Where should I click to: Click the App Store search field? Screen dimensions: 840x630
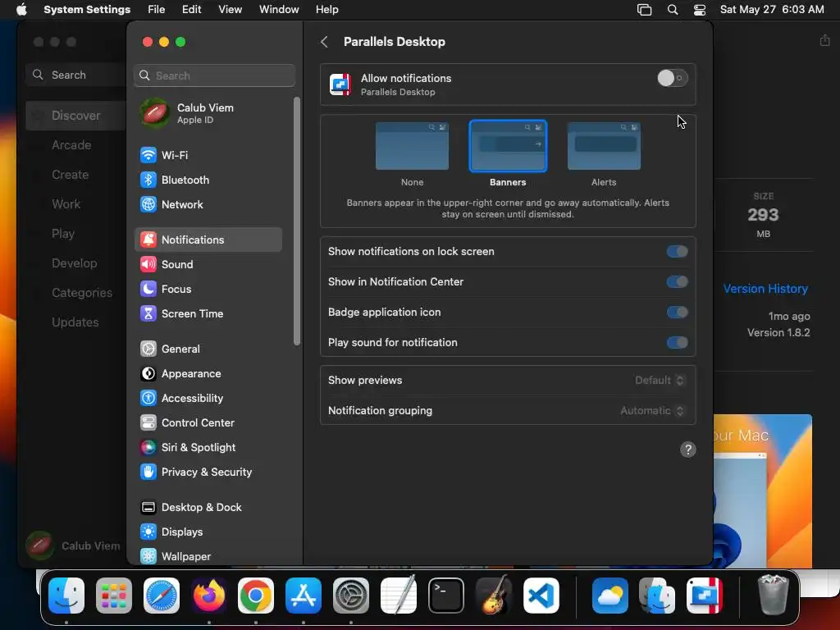coord(76,75)
